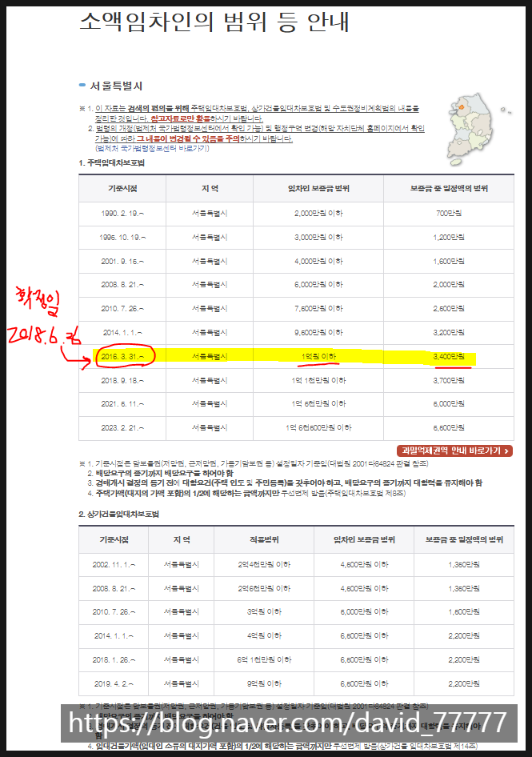Select the 2001. 9. 15.~ date cell
532x757 pixels.
pos(122,261)
